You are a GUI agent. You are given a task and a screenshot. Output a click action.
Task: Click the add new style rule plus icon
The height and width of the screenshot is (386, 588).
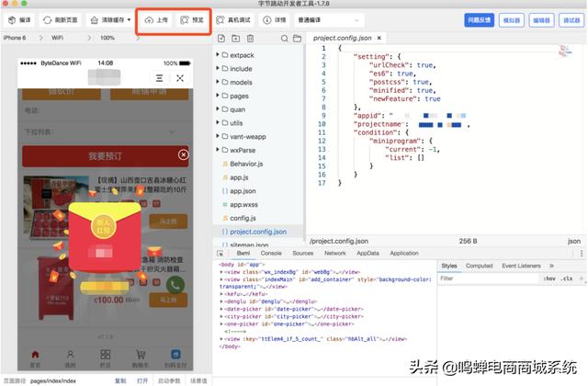click(x=581, y=278)
